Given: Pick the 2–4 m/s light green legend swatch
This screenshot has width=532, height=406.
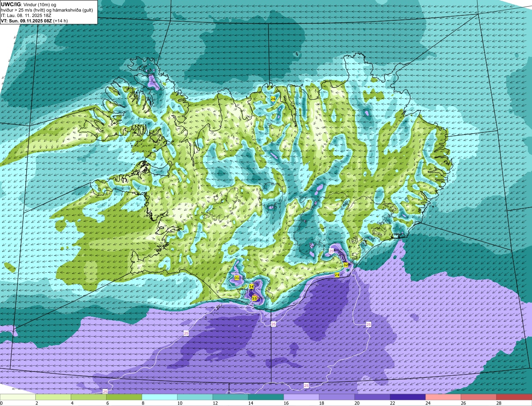Looking at the screenshot, I should tap(53, 397).
